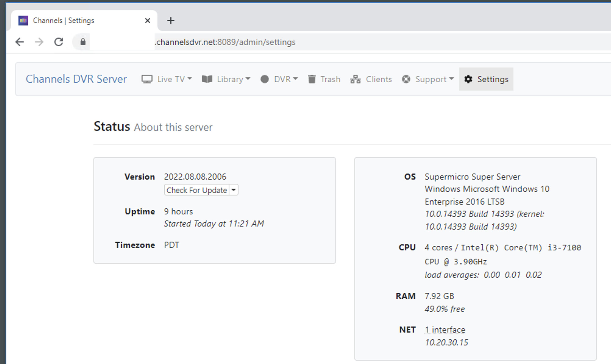
Task: Reload the page with refresh icon
Action: coord(59,42)
